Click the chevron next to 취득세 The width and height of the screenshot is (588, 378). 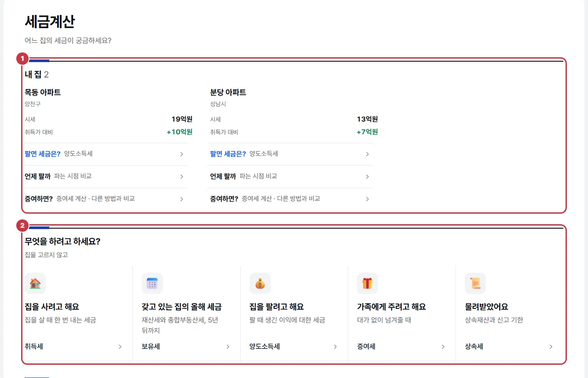pyautogui.click(x=120, y=347)
